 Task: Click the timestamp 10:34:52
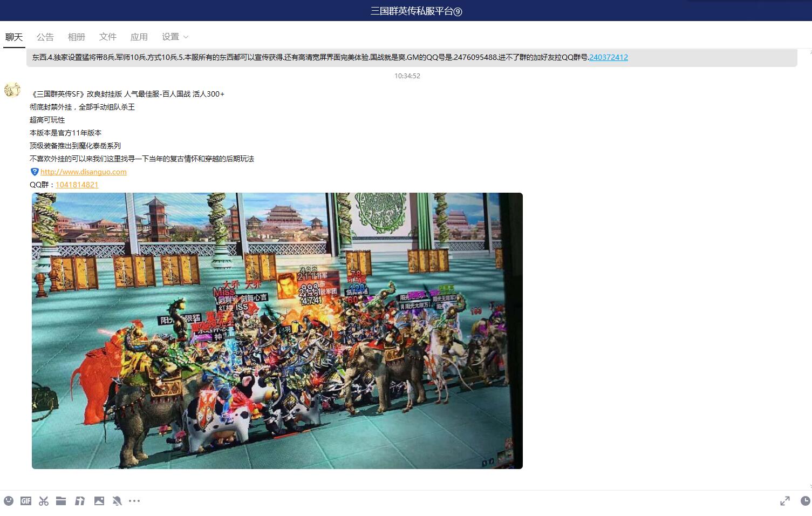point(407,76)
